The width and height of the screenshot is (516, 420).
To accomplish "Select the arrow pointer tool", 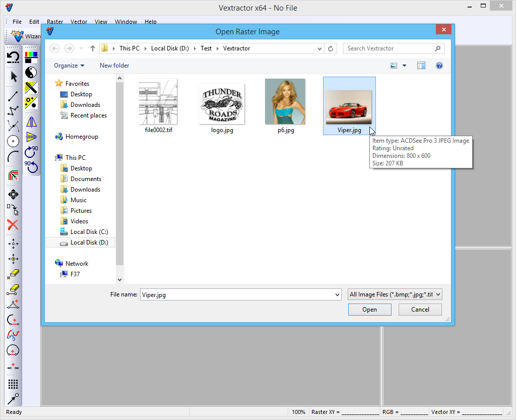I will (x=14, y=77).
